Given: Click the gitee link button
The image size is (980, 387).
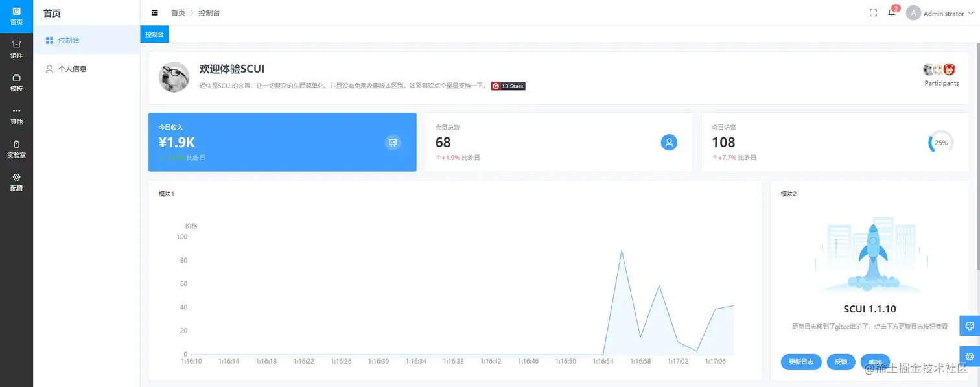Looking at the screenshot, I should point(876,362).
